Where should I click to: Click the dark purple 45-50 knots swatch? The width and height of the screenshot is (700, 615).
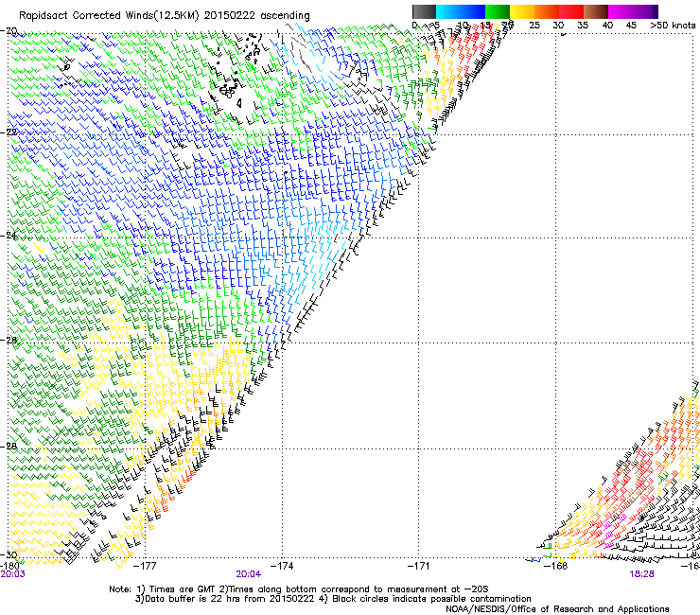[x=645, y=11]
